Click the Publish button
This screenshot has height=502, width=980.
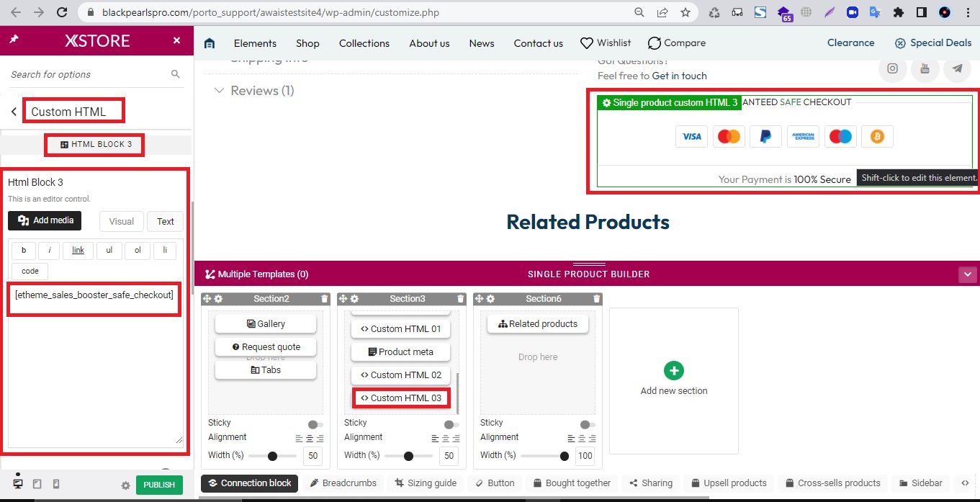[x=159, y=485]
